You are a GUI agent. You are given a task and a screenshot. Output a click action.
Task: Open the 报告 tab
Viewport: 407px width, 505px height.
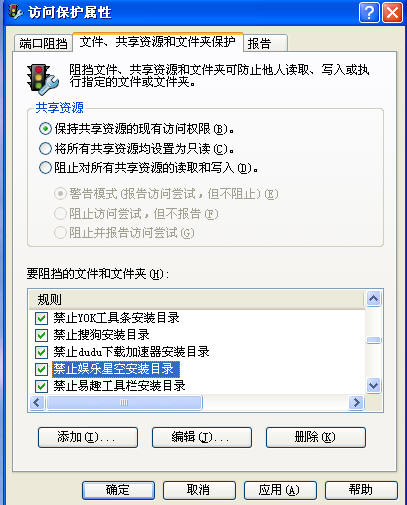(x=265, y=43)
